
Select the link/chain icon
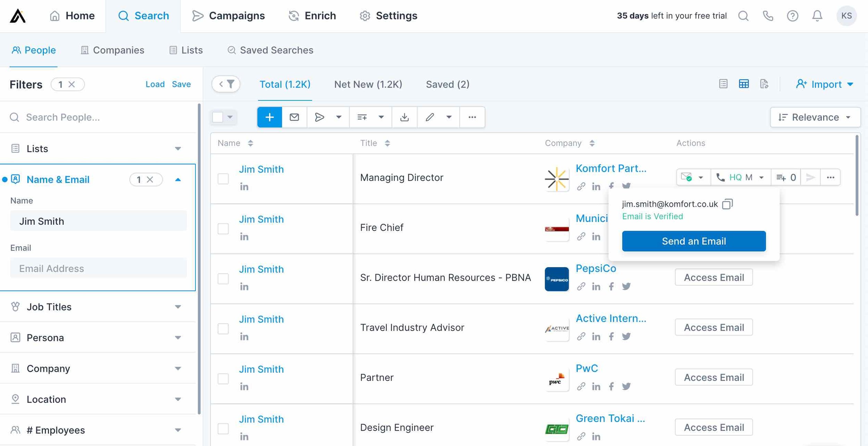point(581,185)
